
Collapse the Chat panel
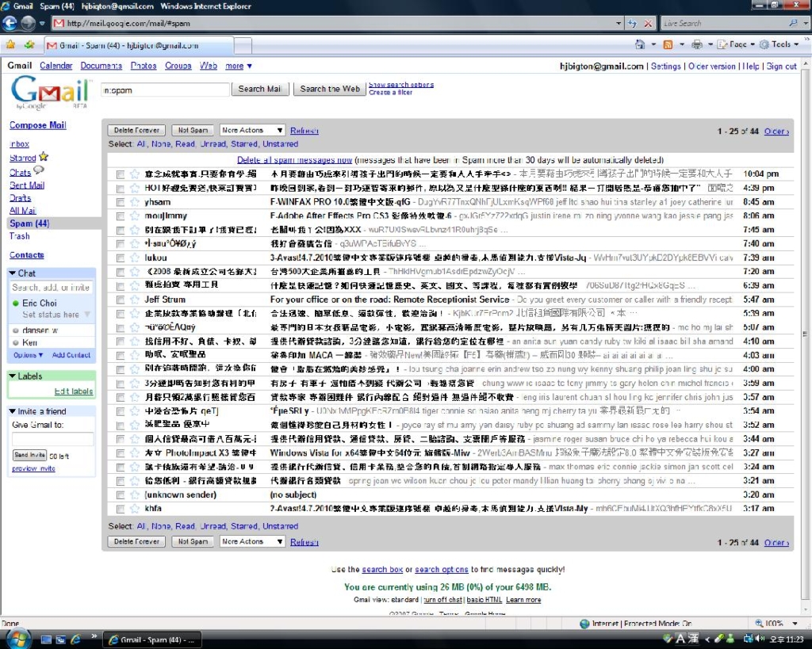[13, 273]
